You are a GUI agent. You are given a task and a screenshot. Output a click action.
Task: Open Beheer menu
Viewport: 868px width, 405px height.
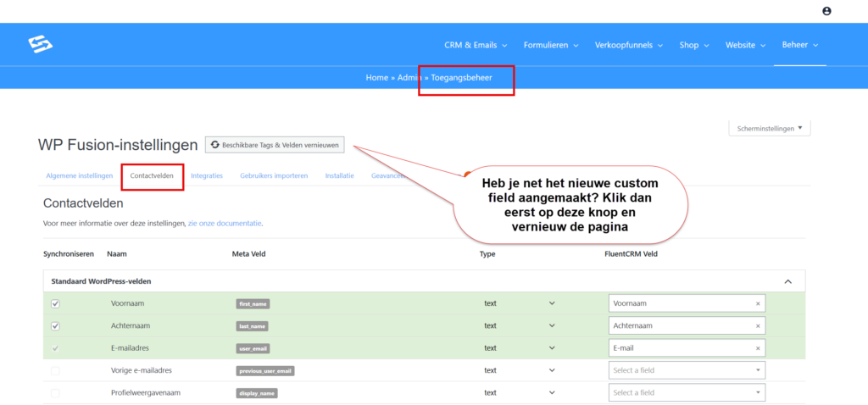tap(800, 45)
